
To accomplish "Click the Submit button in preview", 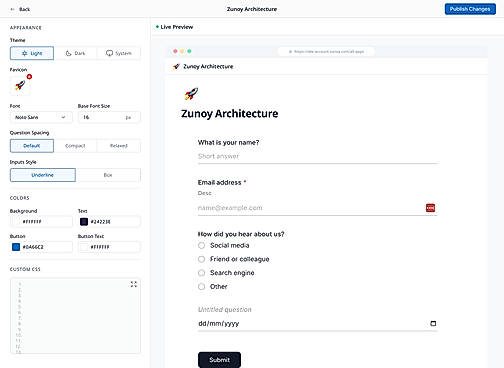I will [219, 360].
